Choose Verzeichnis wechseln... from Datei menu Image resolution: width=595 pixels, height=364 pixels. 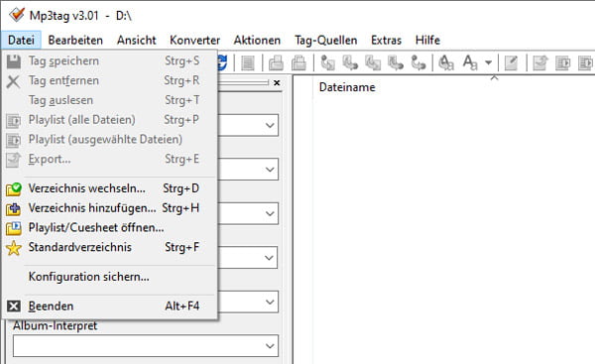point(110,188)
